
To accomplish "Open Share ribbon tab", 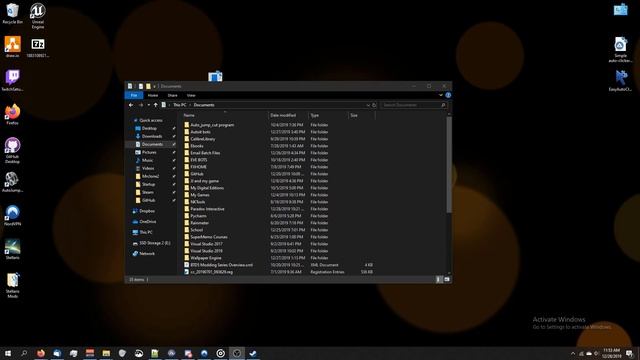I will tap(172, 95).
